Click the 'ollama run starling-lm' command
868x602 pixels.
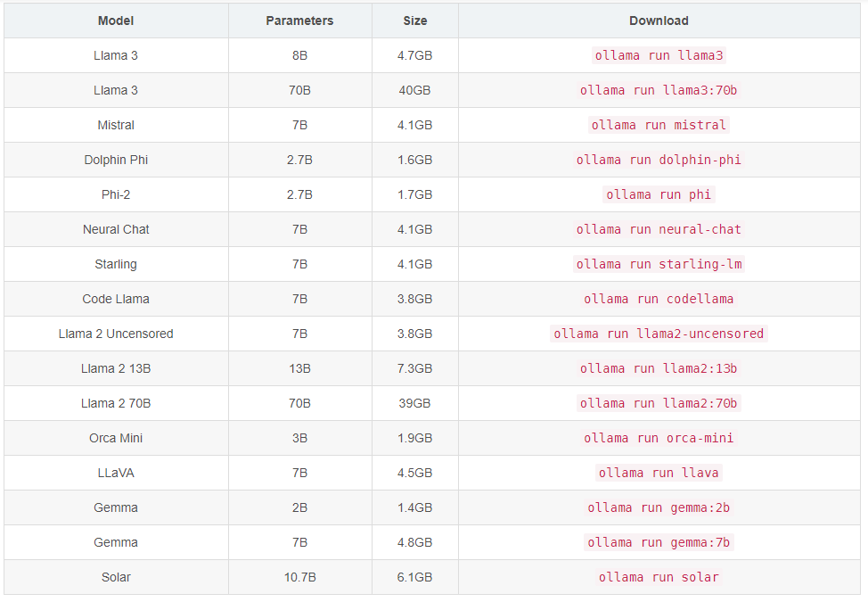659,264
